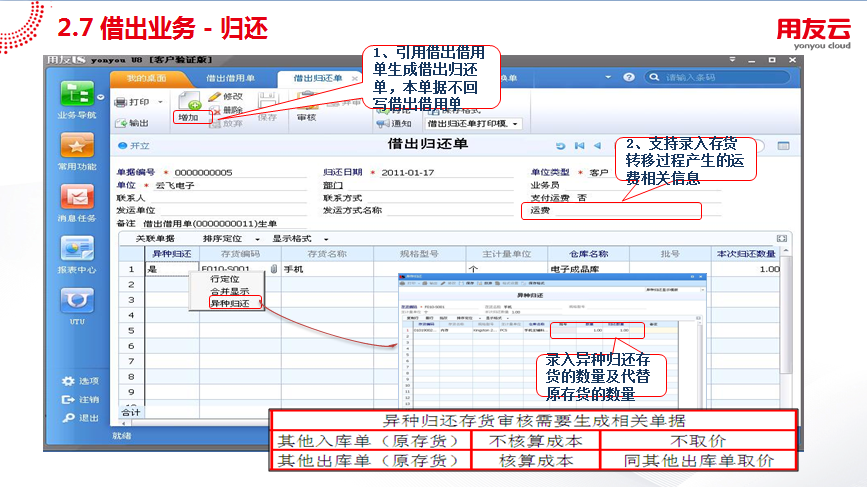Click the 常用功能 star icon
The width and height of the screenshot is (867, 487).
tap(76, 144)
